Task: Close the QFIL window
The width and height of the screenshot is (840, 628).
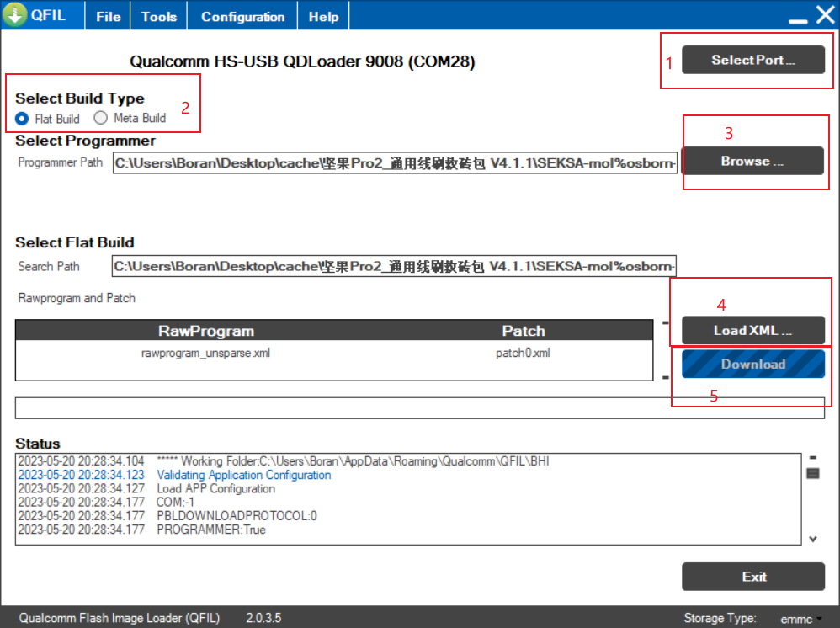Action: (826, 15)
